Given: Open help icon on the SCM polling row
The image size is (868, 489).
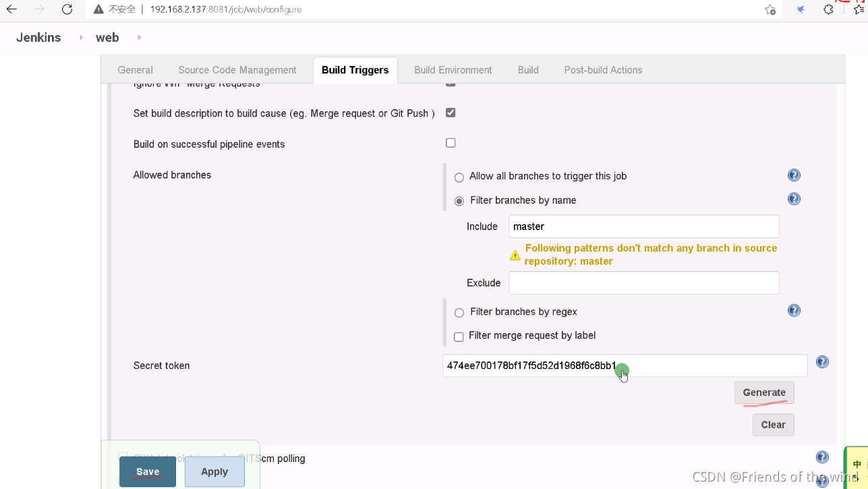Looking at the screenshot, I should [x=822, y=457].
